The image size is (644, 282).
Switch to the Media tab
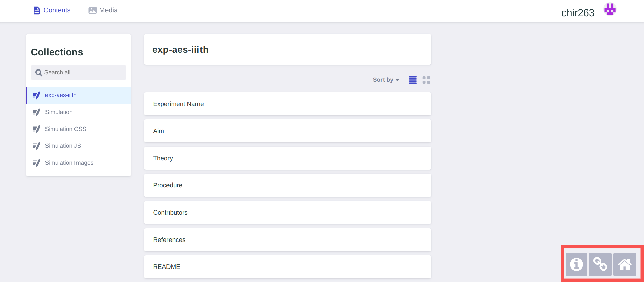(103, 10)
